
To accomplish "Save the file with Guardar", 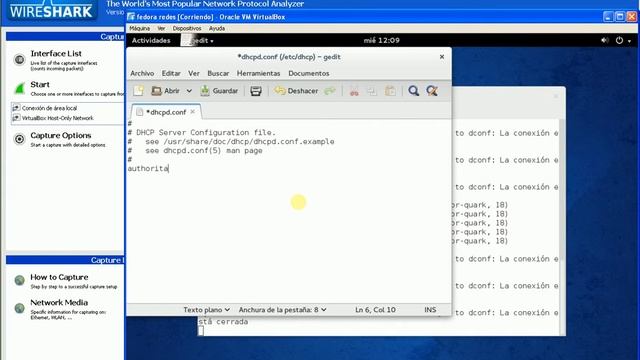I will tap(219, 91).
